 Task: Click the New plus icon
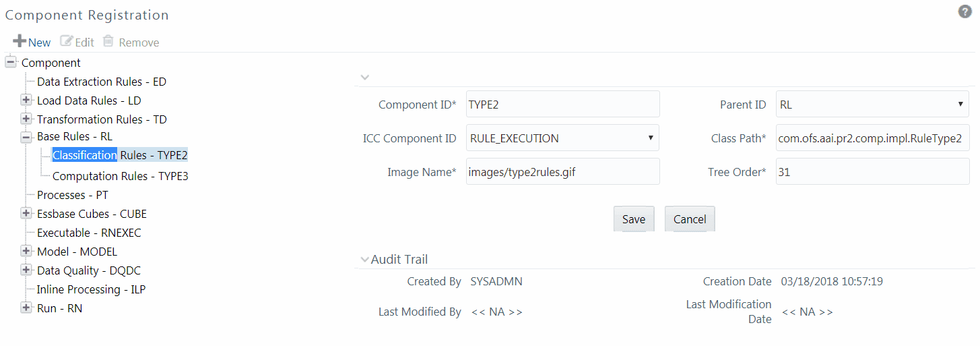click(x=20, y=41)
